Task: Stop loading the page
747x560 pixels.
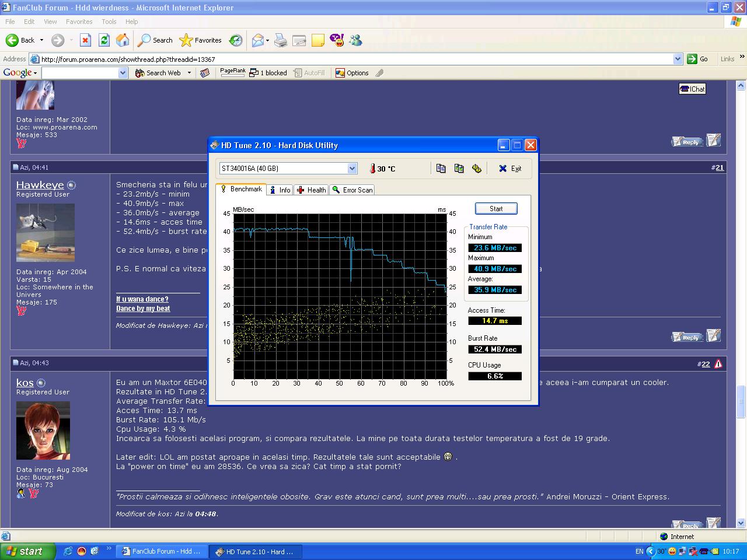Action: pos(85,40)
